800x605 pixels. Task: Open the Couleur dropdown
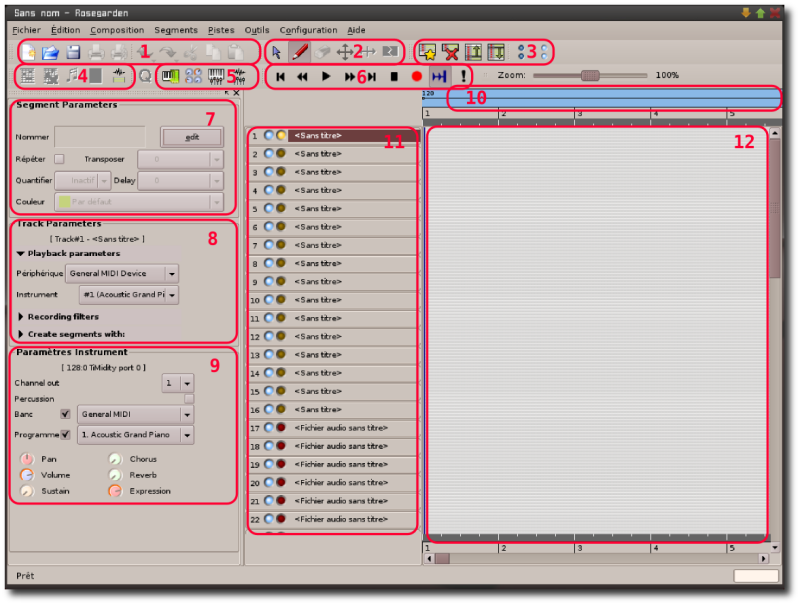[139, 201]
